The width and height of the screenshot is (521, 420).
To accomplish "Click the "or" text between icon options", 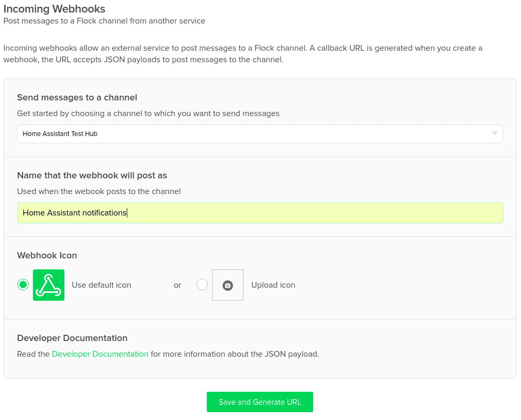I will (178, 285).
